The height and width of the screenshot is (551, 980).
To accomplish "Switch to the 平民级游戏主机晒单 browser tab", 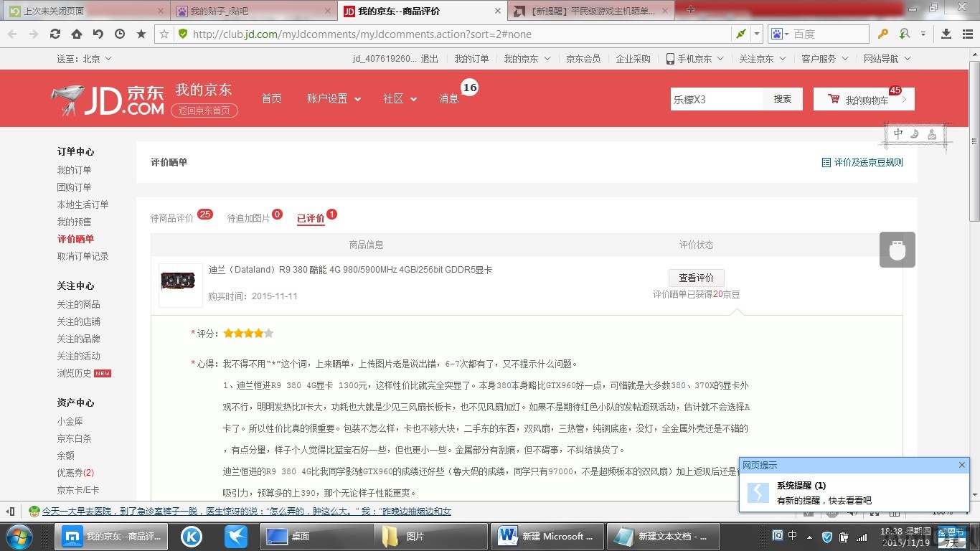I will [x=591, y=11].
